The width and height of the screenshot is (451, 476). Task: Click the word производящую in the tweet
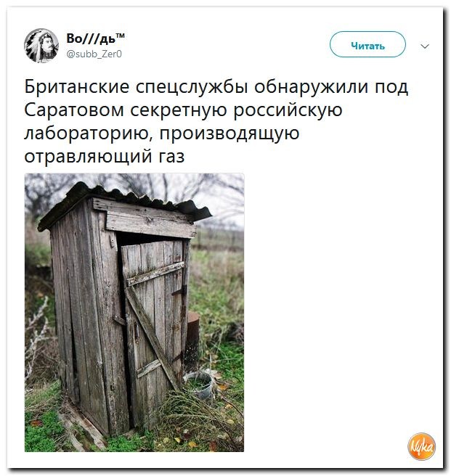point(229,134)
